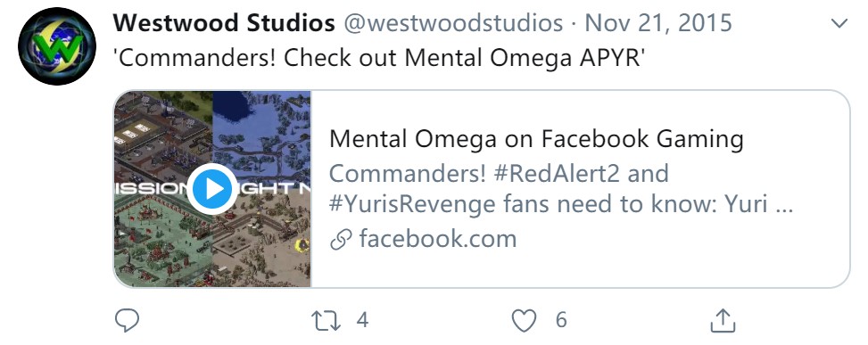
Task: View the like count of 6
Action: pos(561,320)
